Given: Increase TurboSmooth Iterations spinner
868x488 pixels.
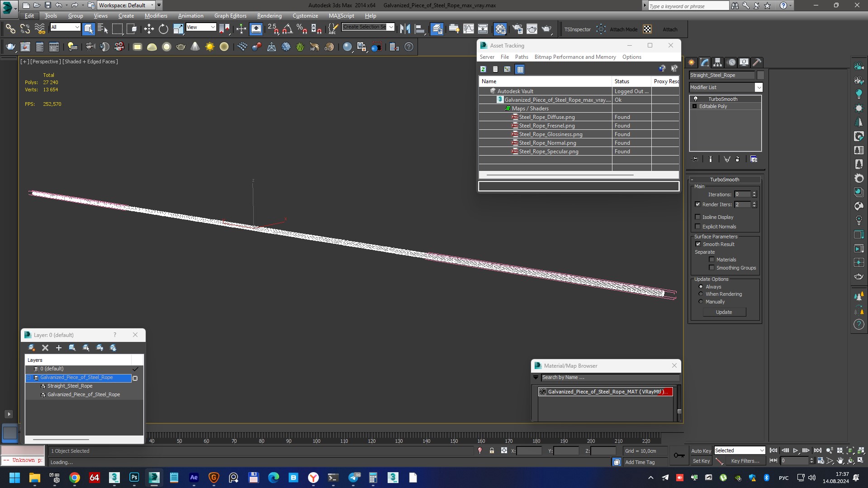Looking at the screenshot, I should click(754, 193).
